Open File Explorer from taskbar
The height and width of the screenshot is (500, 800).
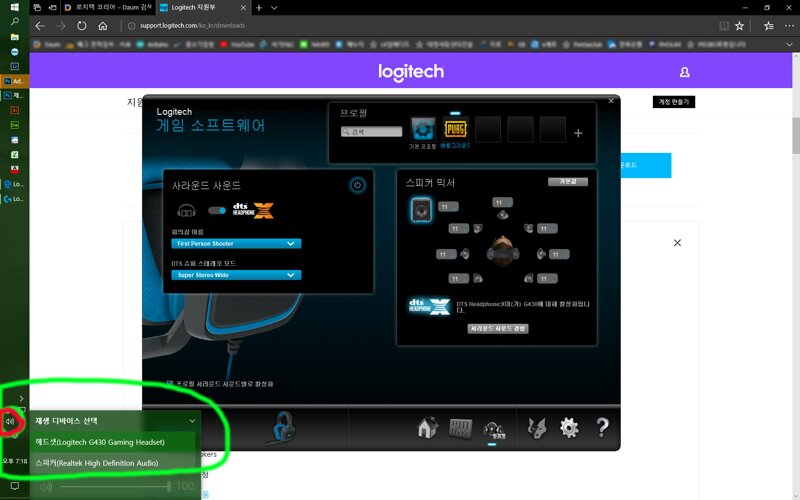(15, 37)
